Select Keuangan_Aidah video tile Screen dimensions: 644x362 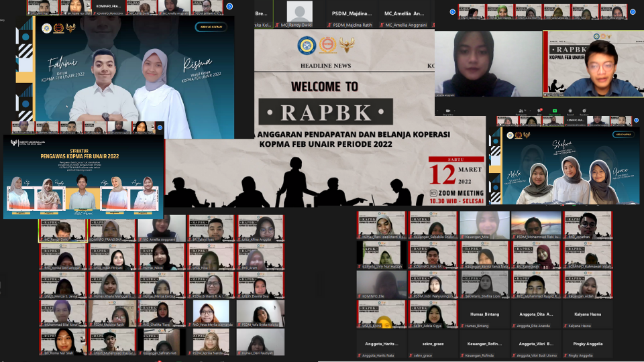(x=588, y=284)
